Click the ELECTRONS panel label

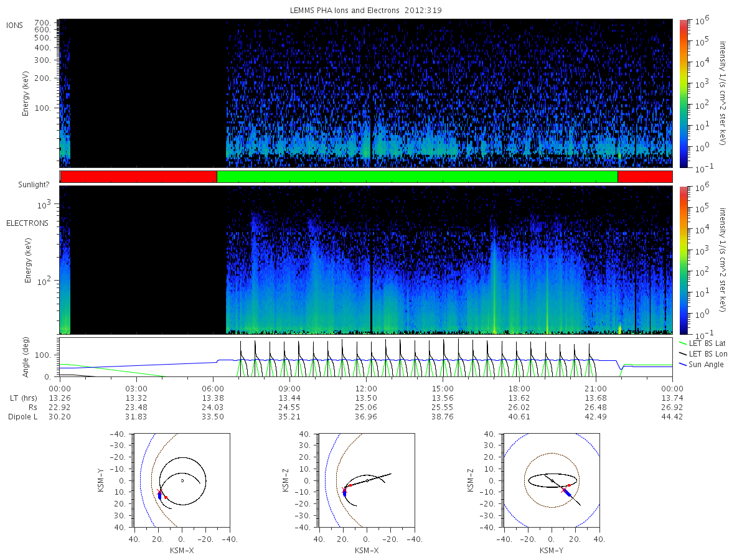(x=27, y=223)
